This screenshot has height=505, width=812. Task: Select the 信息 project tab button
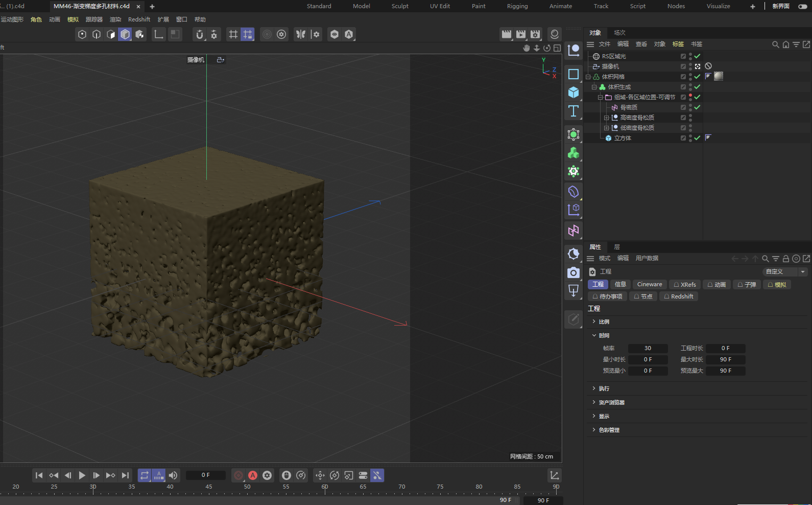point(620,285)
